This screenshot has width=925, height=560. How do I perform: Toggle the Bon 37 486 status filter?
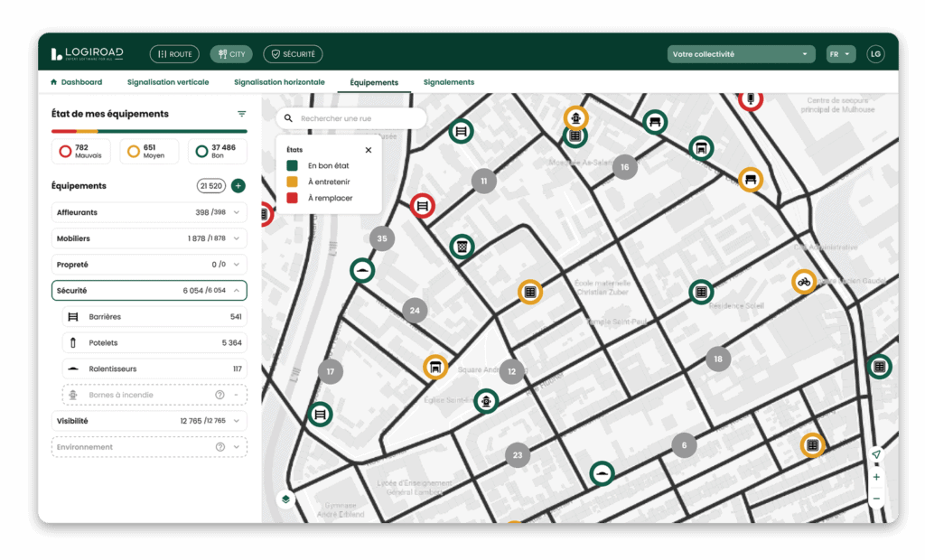(x=217, y=151)
